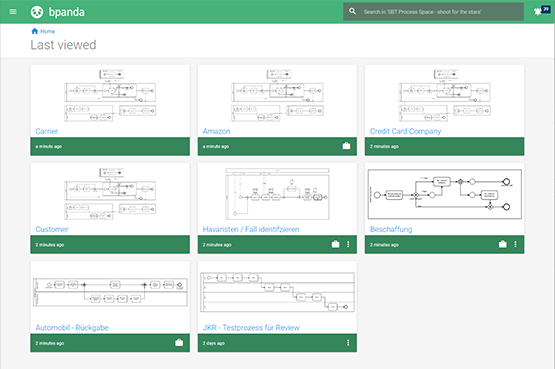Open the Customer process link
This screenshot has height=369, width=555.
[x=52, y=229]
